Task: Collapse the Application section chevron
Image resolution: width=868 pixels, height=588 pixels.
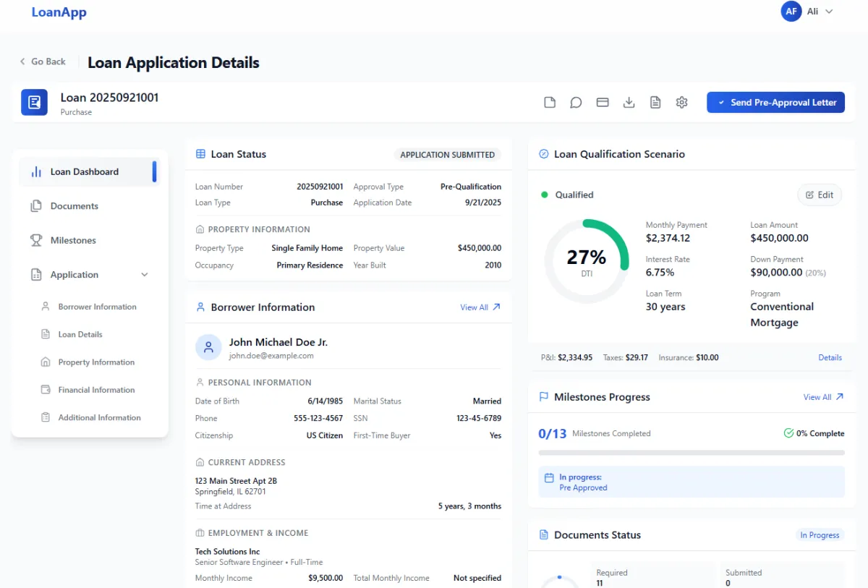Action: pos(145,275)
